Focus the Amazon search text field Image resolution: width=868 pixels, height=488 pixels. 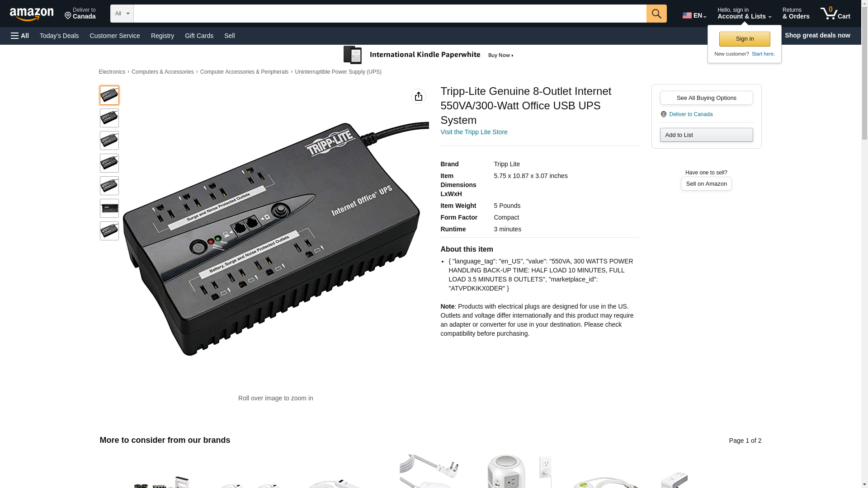coord(390,14)
